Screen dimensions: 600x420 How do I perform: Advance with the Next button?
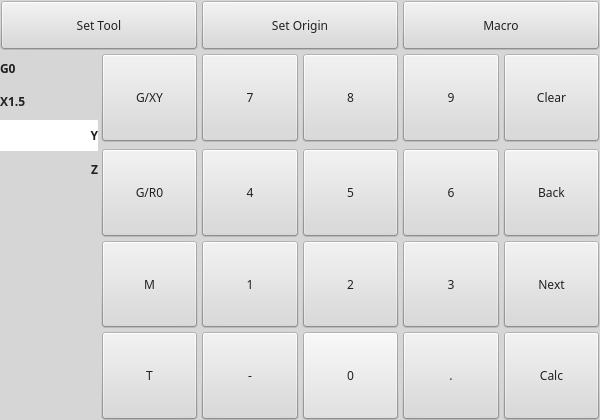pos(551,284)
